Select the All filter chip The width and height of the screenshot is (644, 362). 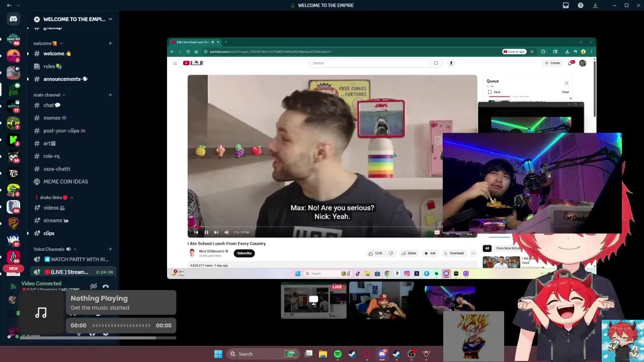pos(487,248)
